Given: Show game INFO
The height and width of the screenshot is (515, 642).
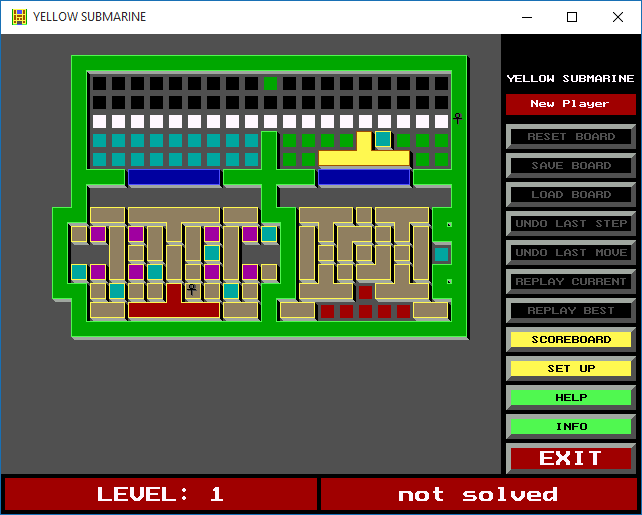Looking at the screenshot, I should tap(571, 427).
